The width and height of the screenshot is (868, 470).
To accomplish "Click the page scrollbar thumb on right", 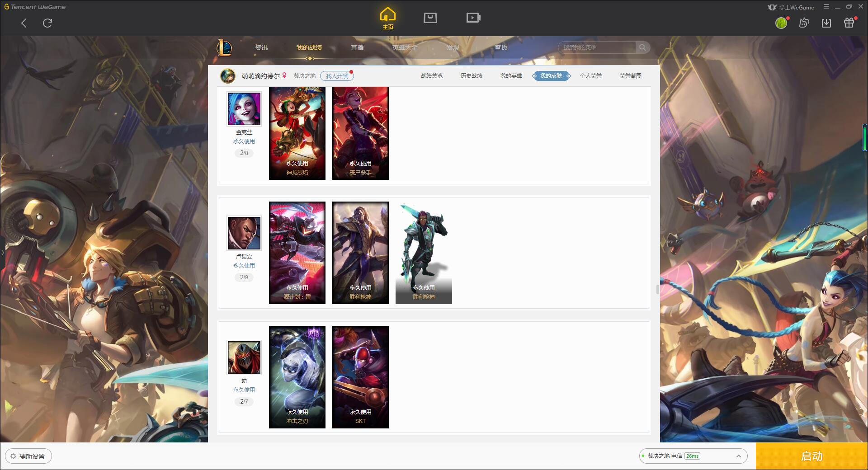I will point(865,137).
